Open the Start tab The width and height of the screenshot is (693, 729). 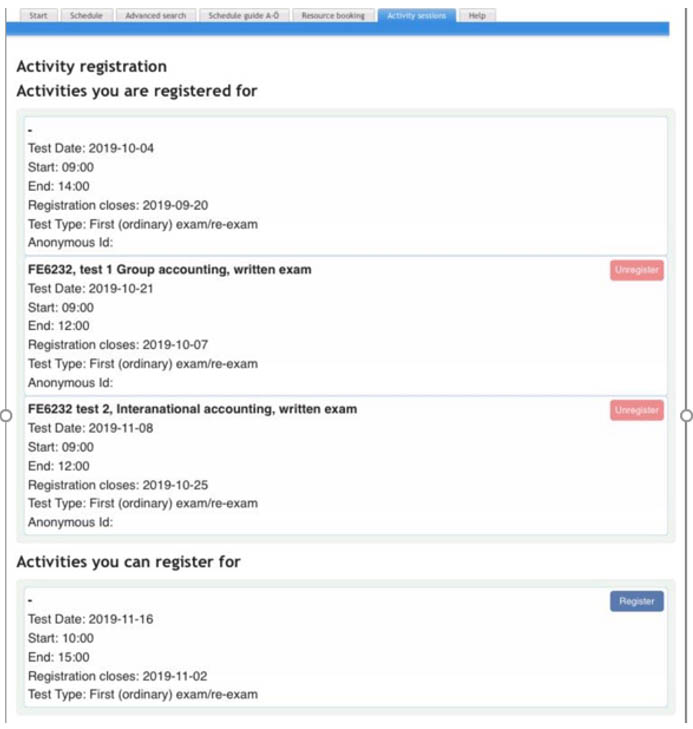pyautogui.click(x=38, y=16)
